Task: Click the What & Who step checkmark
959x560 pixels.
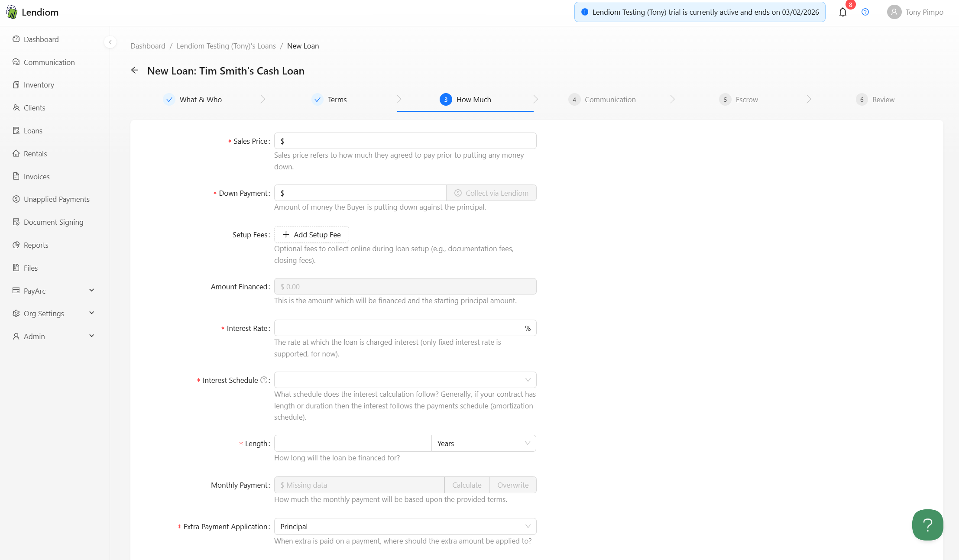Action: (169, 100)
